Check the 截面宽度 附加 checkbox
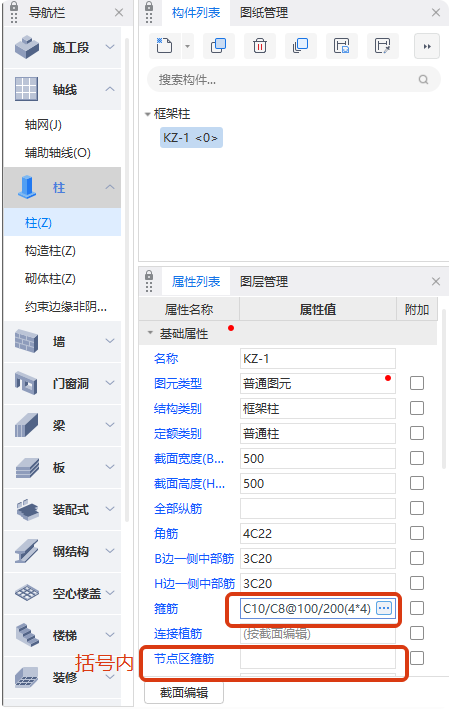 (417, 458)
